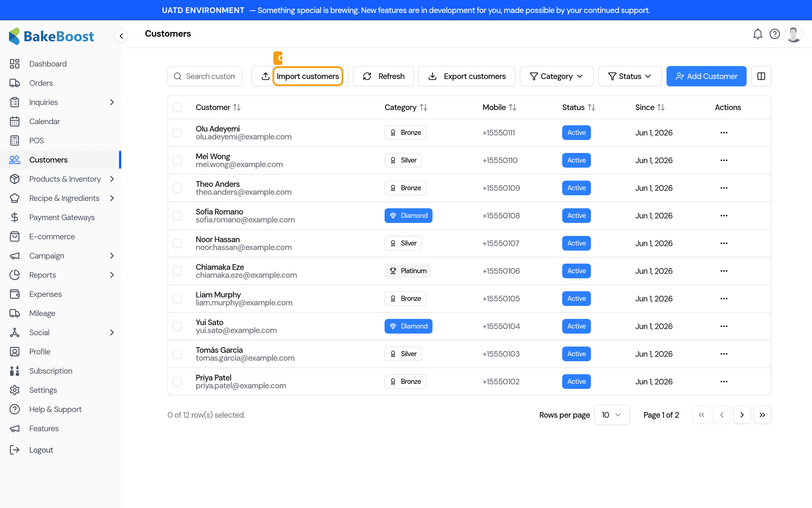
Task: Expand Recipe & Ingredients submenu
Action: pyautogui.click(x=112, y=198)
